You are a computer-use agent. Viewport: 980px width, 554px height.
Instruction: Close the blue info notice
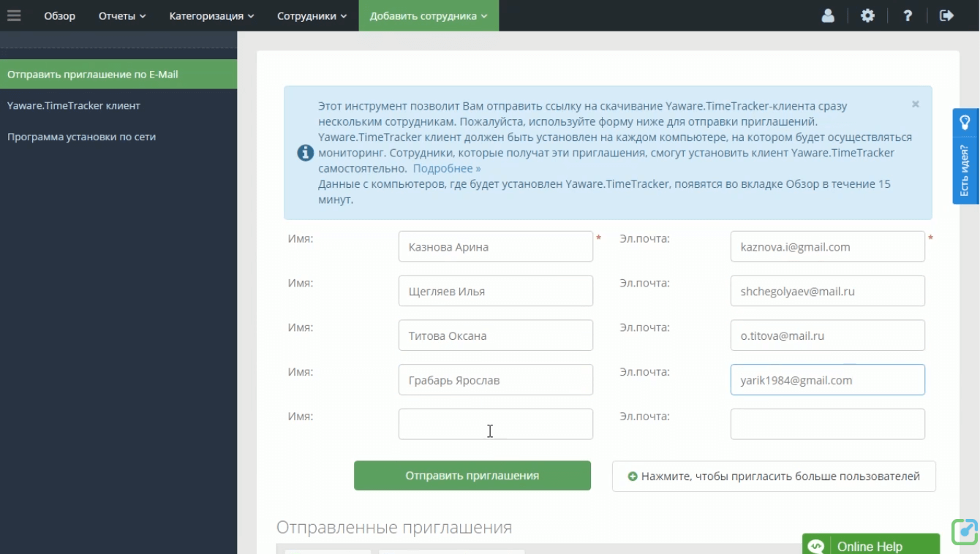tap(915, 105)
